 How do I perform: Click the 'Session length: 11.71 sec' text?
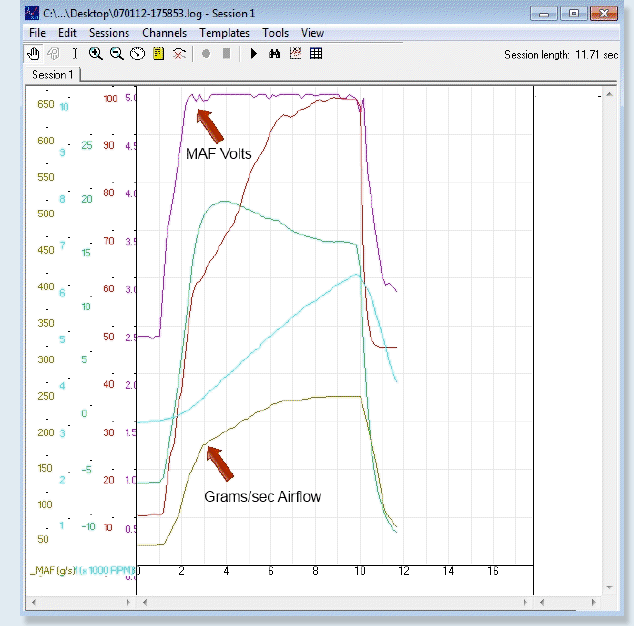[x=561, y=55]
